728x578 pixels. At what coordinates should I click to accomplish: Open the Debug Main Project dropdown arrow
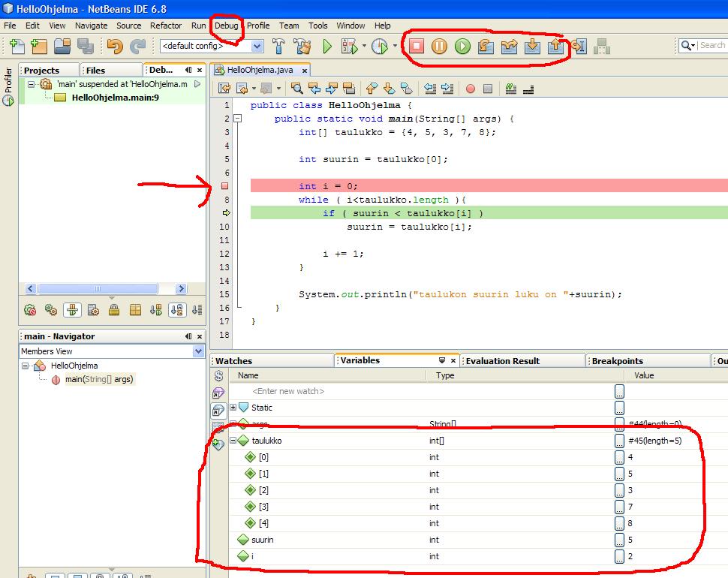tap(364, 46)
